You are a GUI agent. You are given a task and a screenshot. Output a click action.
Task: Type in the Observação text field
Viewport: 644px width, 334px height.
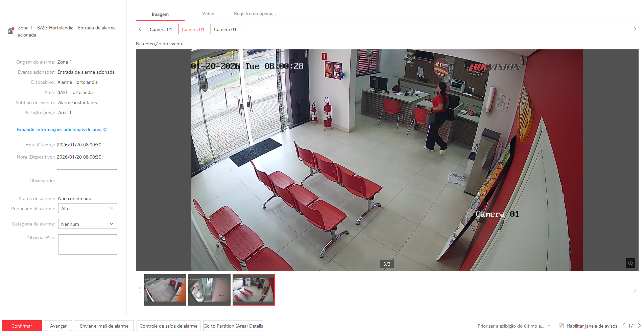(87, 181)
